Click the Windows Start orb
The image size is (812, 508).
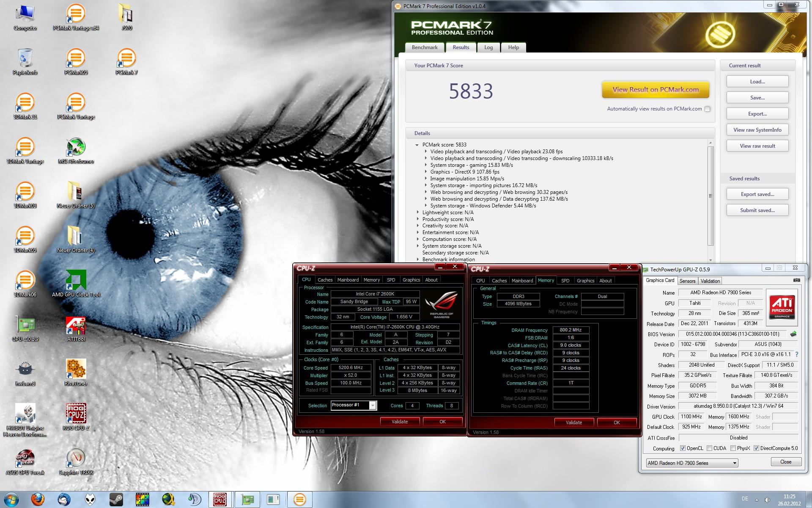[x=11, y=500]
